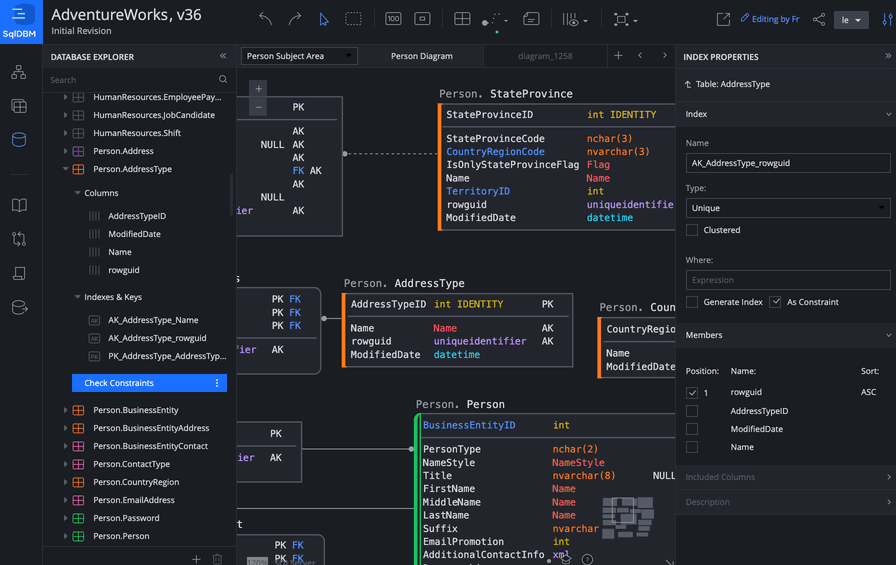Zoom in with the canvas plus button
This screenshot has width=896, height=565.
click(258, 89)
